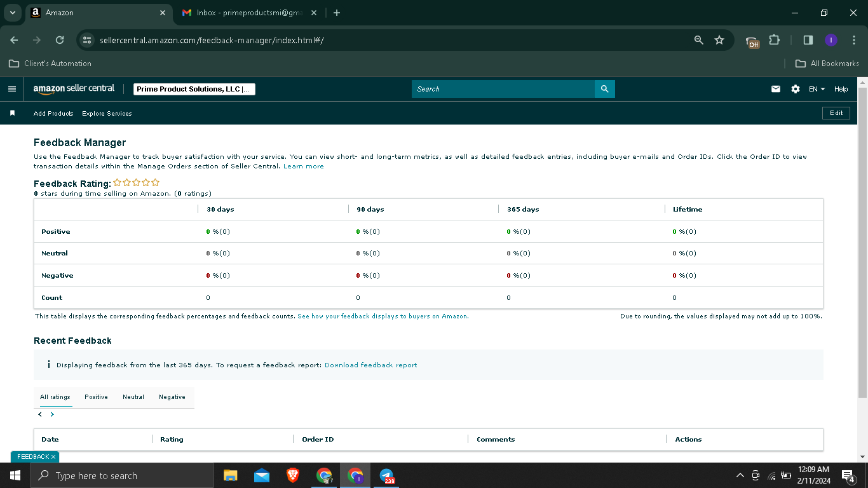Open the messages envelope icon

(776, 89)
